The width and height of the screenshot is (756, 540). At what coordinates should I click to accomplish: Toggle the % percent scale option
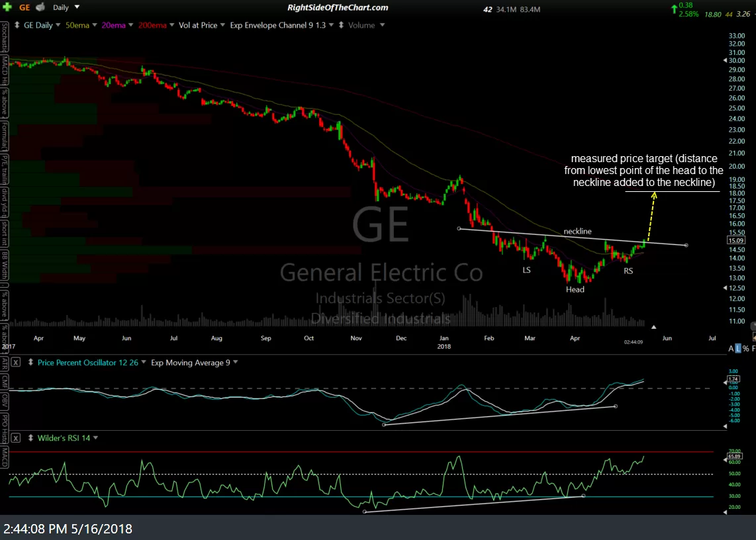pyautogui.click(x=745, y=348)
